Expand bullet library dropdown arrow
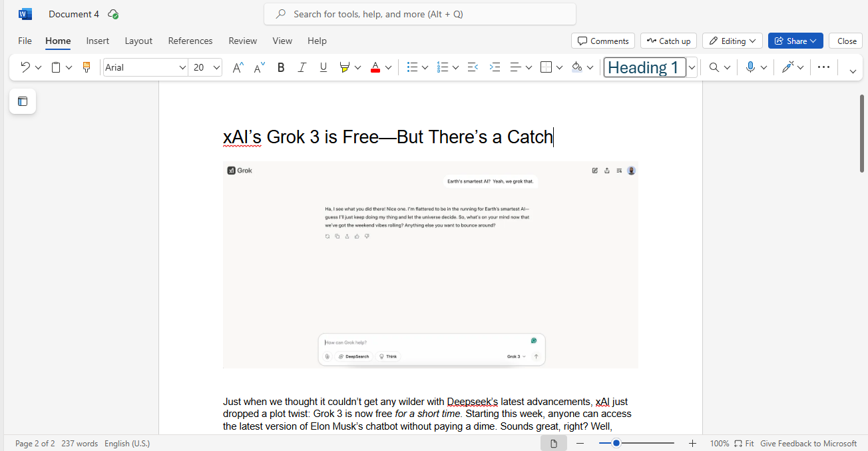 pyautogui.click(x=425, y=67)
